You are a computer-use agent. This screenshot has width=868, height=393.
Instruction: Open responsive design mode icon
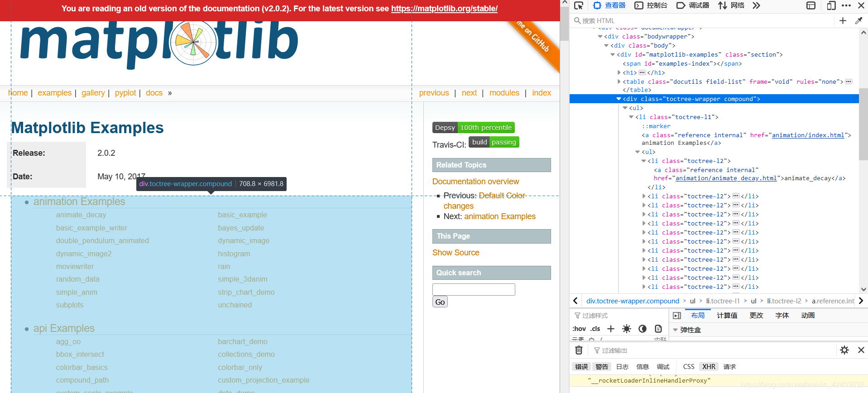tap(831, 5)
